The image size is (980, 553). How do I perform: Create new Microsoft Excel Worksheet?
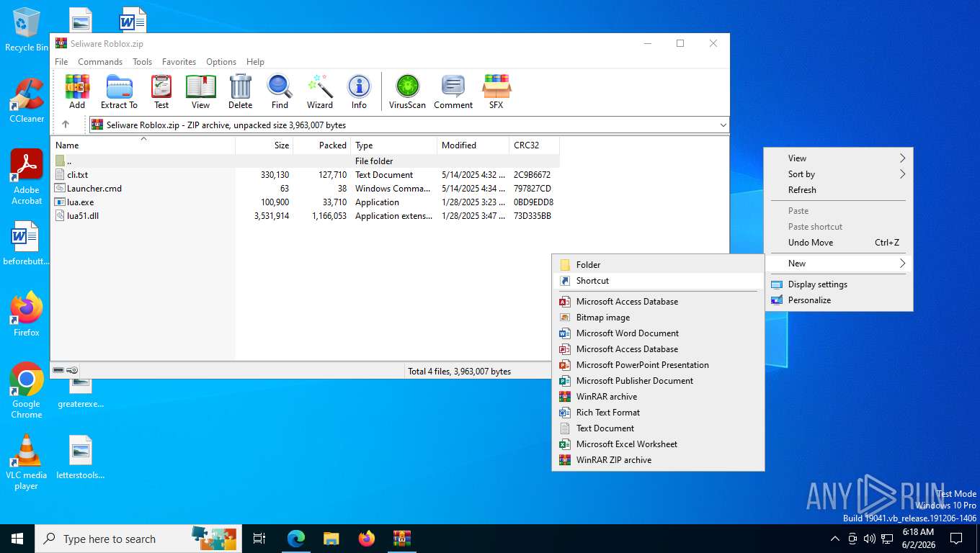(658, 444)
